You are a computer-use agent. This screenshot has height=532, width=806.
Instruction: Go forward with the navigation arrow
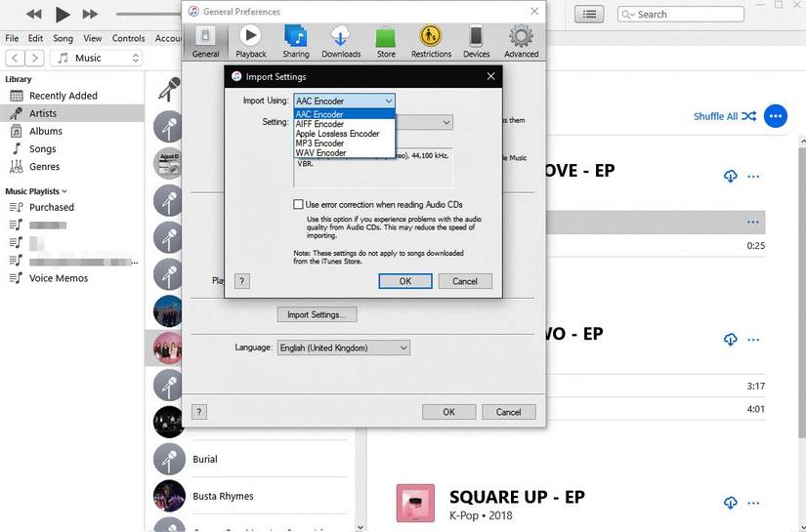[34, 58]
